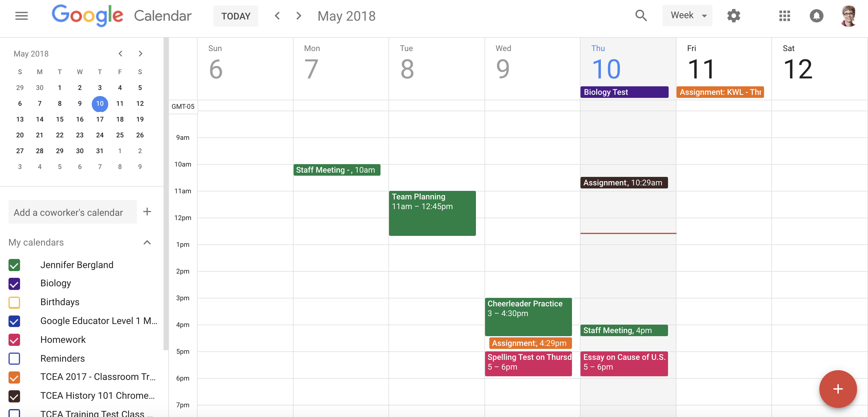Click the mini calendar previous month arrow
868x417 pixels.
click(119, 53)
